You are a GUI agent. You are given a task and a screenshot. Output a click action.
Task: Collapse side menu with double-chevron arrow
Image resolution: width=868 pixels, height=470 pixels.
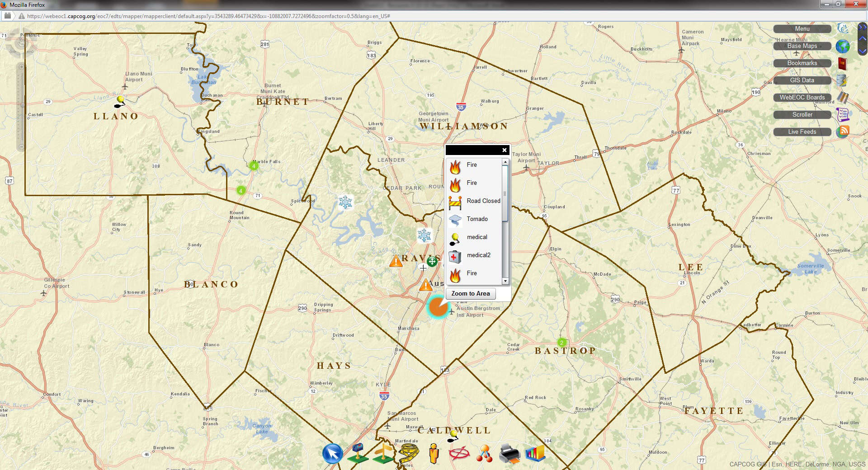pos(863,27)
